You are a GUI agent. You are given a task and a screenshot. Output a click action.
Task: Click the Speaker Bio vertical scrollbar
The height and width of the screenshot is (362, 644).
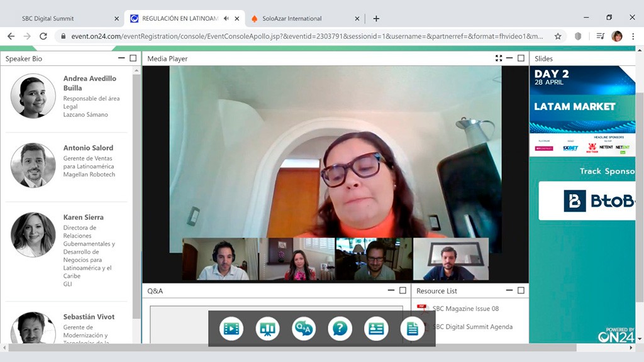tap(136, 189)
